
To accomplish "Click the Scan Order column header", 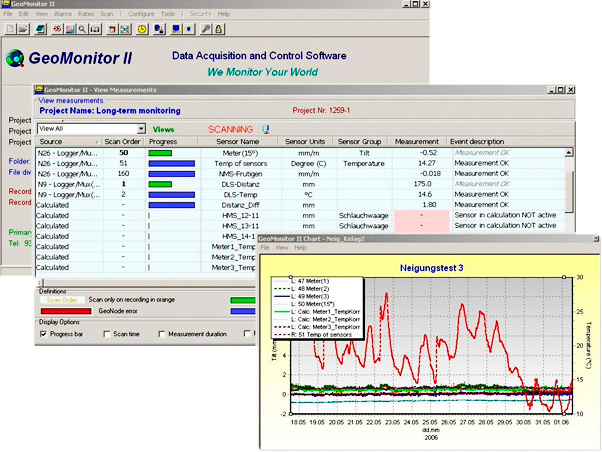I will [x=122, y=142].
